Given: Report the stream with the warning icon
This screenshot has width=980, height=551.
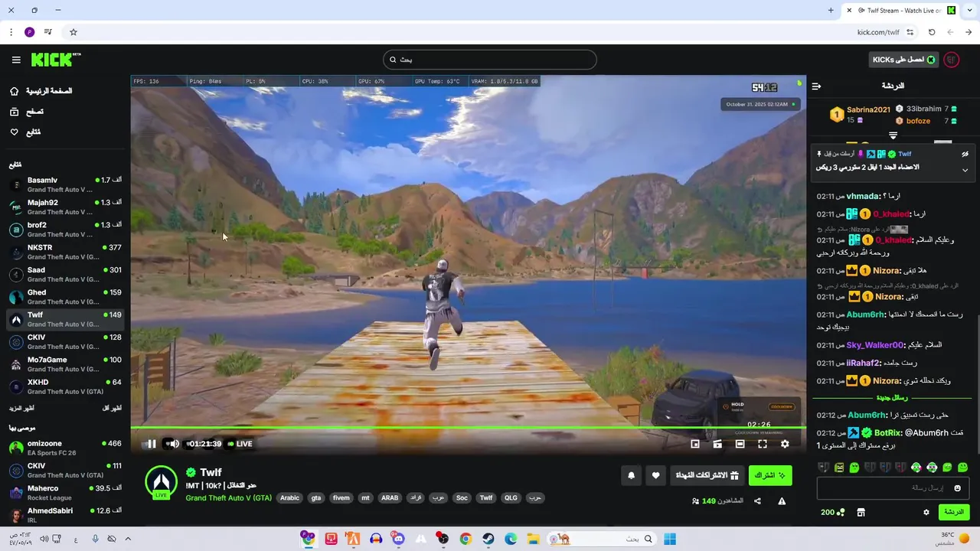Looking at the screenshot, I should (x=782, y=501).
